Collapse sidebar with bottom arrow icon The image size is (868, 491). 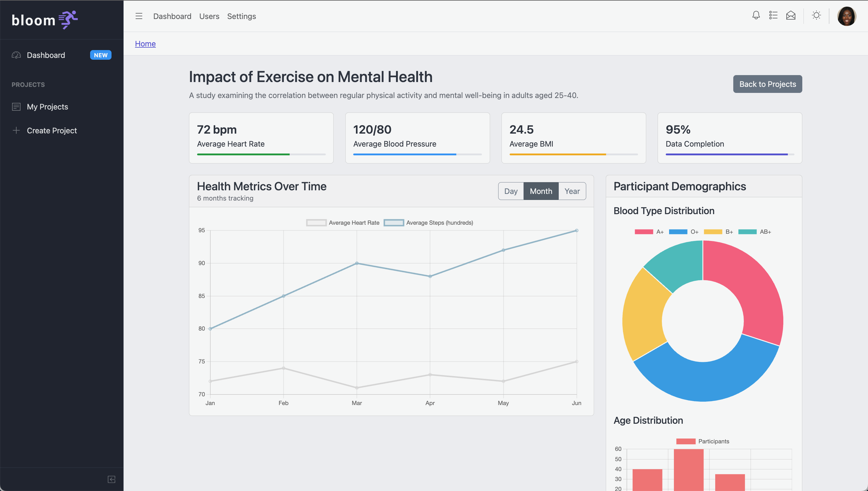click(x=112, y=479)
